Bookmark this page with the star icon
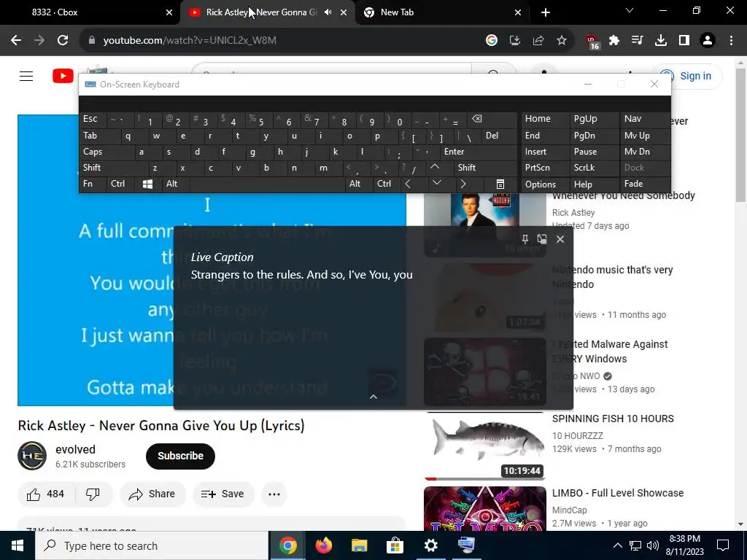 [562, 40]
